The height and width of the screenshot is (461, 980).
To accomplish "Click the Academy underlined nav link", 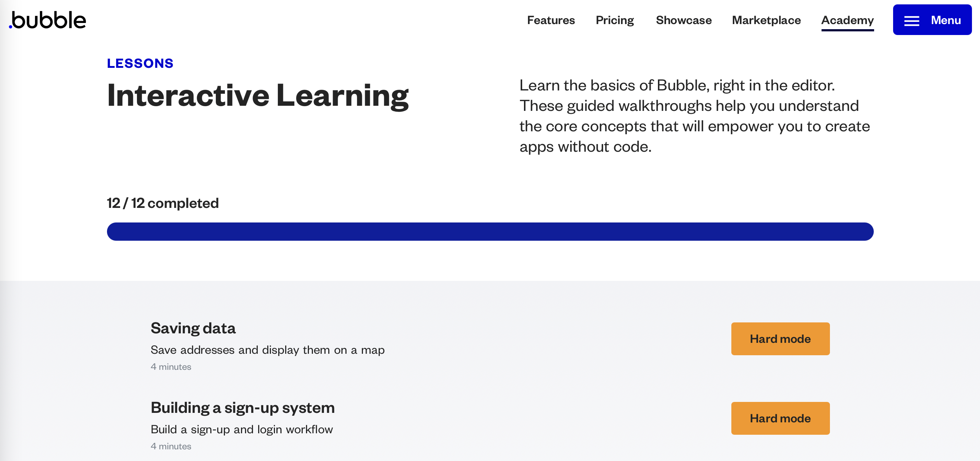I will (x=847, y=19).
